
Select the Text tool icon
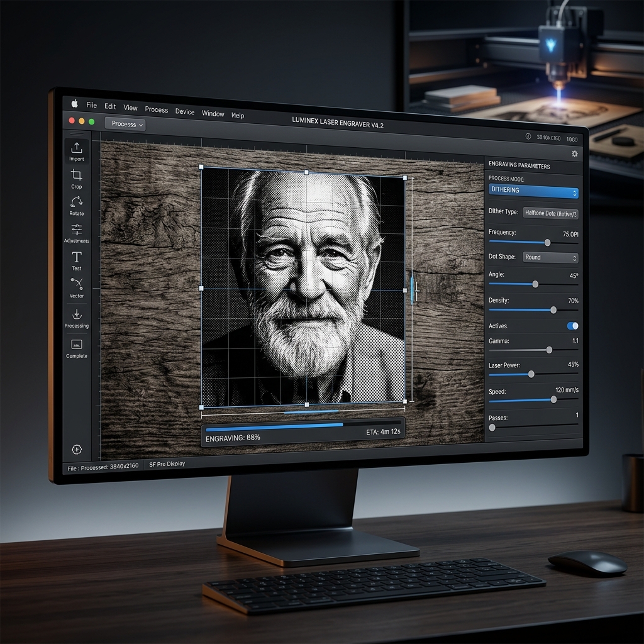[x=76, y=257]
